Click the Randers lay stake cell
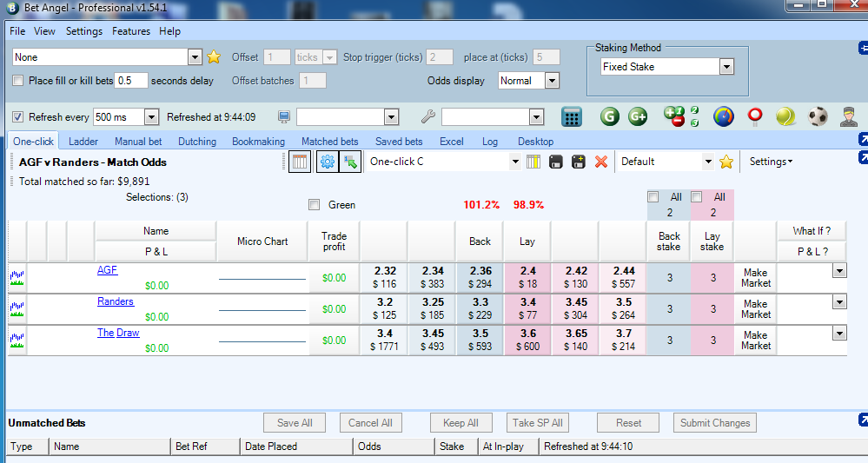 coord(713,309)
